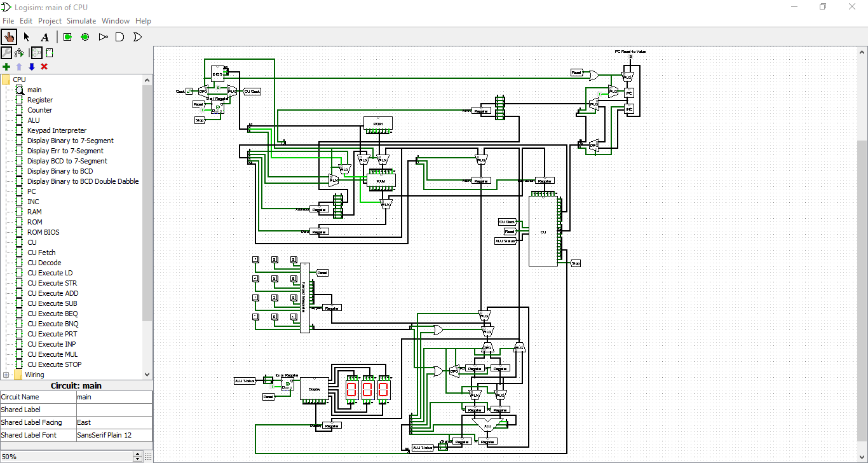The height and width of the screenshot is (463, 868).
Task: Pick the AND gate tool
Action: click(119, 36)
